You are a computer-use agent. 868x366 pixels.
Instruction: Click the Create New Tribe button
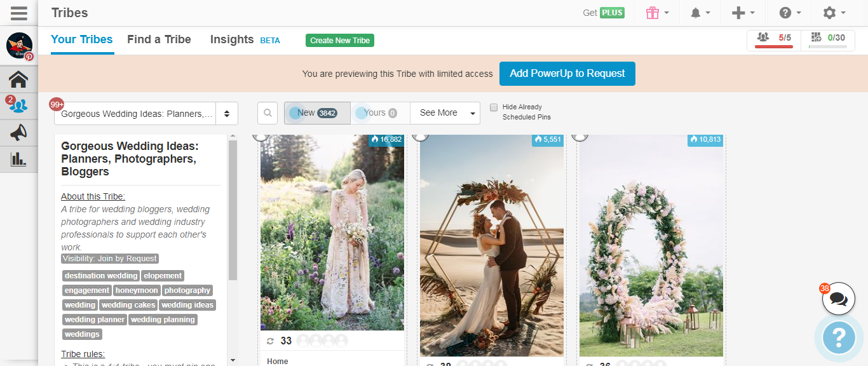(340, 41)
